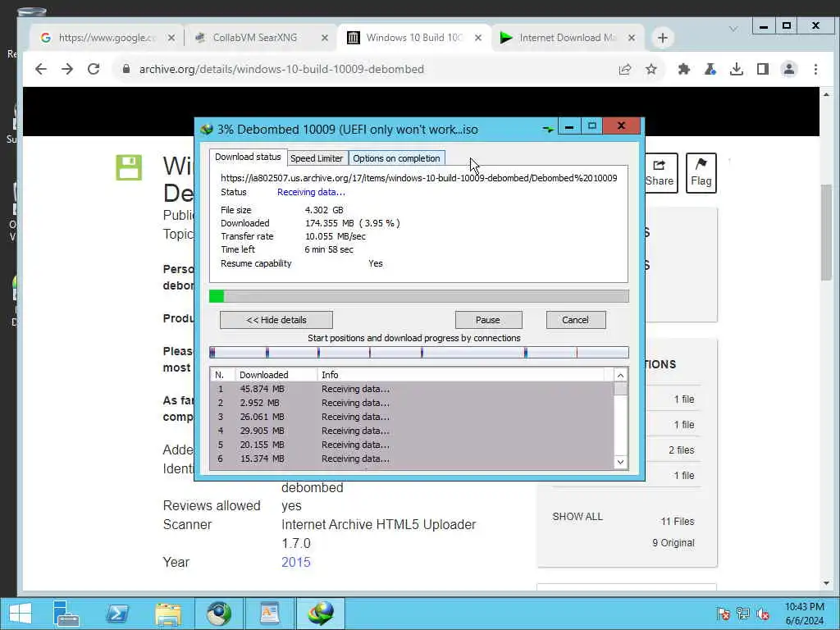Open Chrome Labs flask icon
Screen dimensions: 840x630
point(710,69)
